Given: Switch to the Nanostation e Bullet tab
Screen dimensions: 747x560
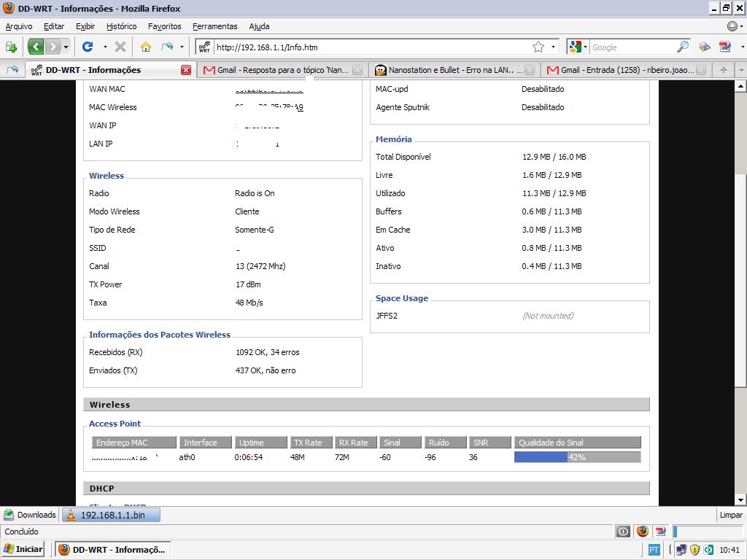Looking at the screenshot, I should [x=451, y=70].
